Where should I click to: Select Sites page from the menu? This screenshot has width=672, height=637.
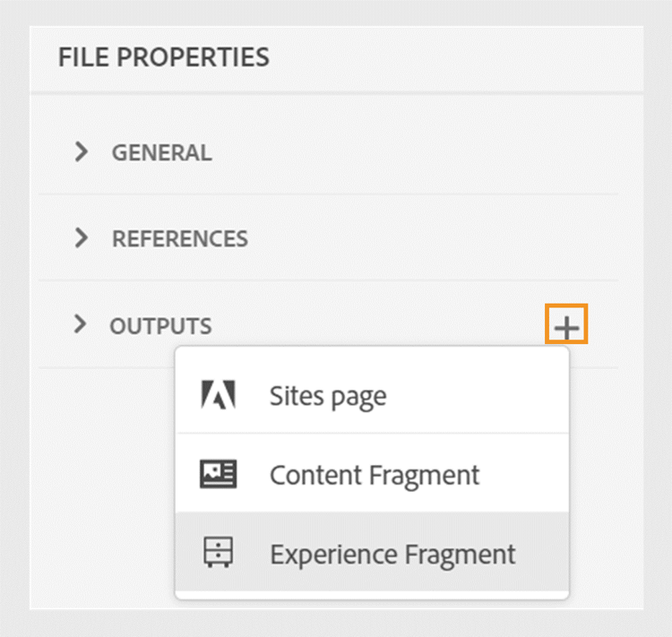[328, 396]
